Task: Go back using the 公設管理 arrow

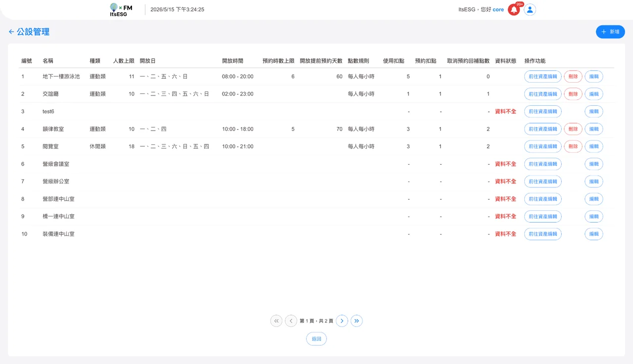Action: click(11, 32)
